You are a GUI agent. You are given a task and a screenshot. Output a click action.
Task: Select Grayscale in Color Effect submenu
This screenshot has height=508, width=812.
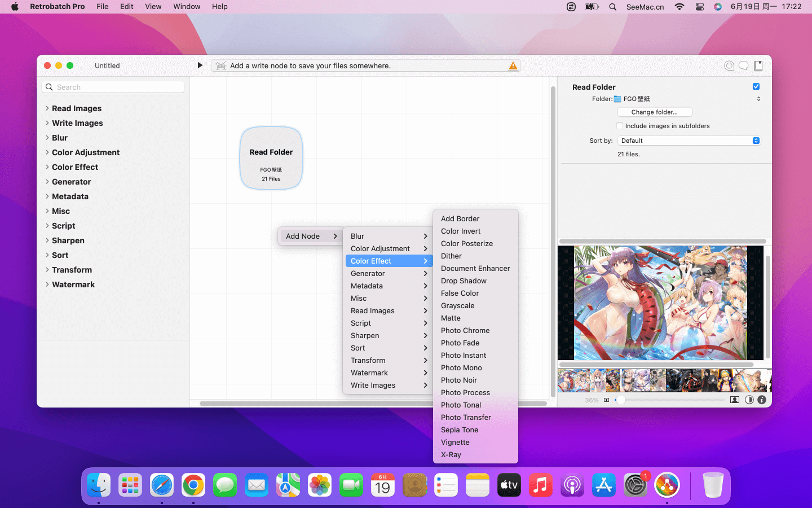(457, 305)
